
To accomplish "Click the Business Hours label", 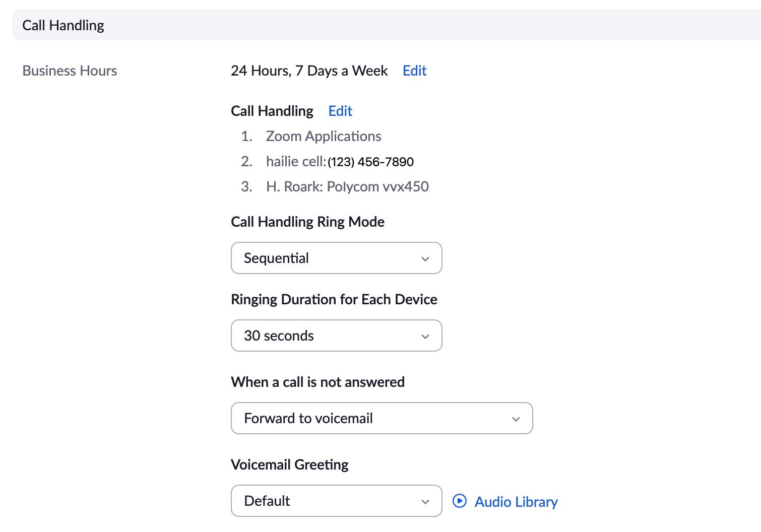I will coord(70,71).
